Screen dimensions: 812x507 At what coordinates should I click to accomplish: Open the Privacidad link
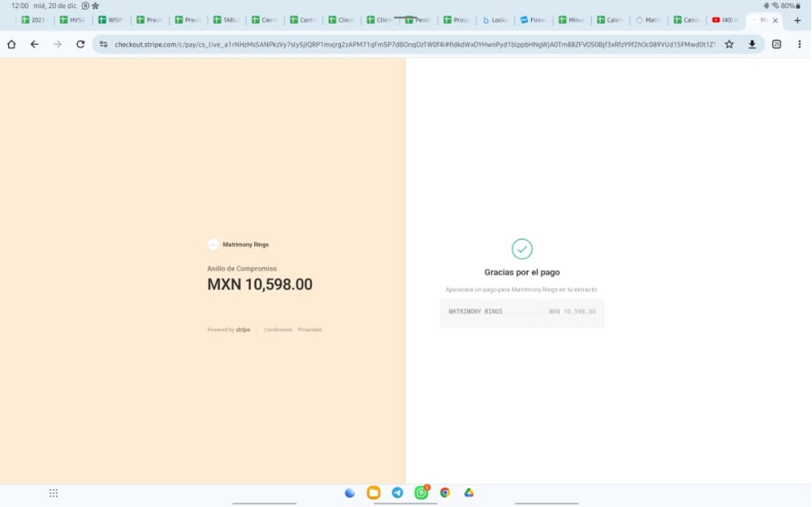click(x=309, y=330)
